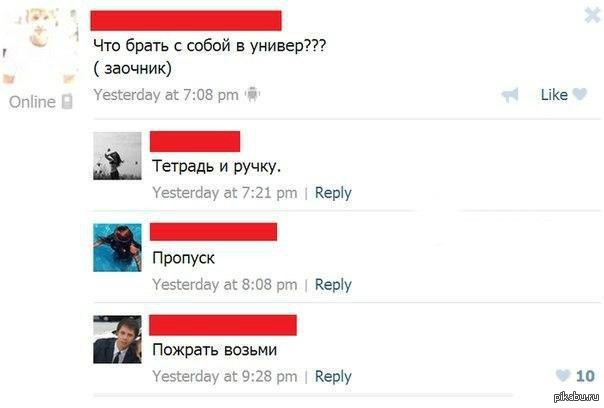The width and height of the screenshot is (604, 408).
Task: Open author name above "Пожрать возьми" comment
Action: coord(223,324)
